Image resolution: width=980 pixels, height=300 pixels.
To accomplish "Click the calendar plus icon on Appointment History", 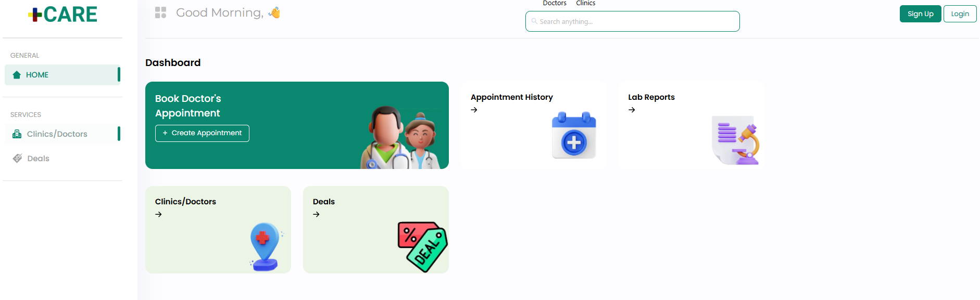I will tap(574, 135).
